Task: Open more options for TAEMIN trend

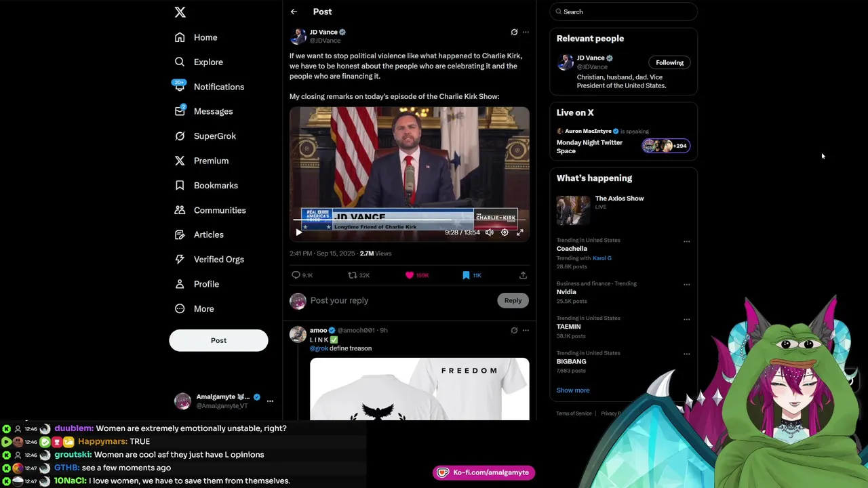Action: 686,319
